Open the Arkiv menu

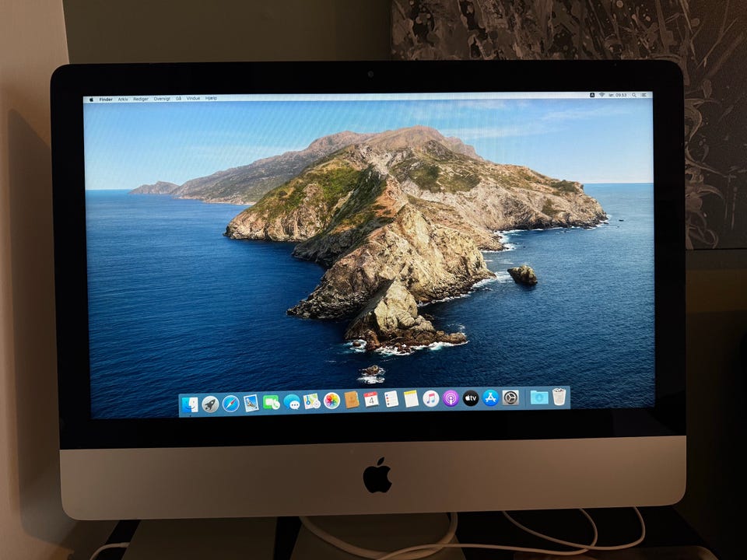(x=123, y=99)
